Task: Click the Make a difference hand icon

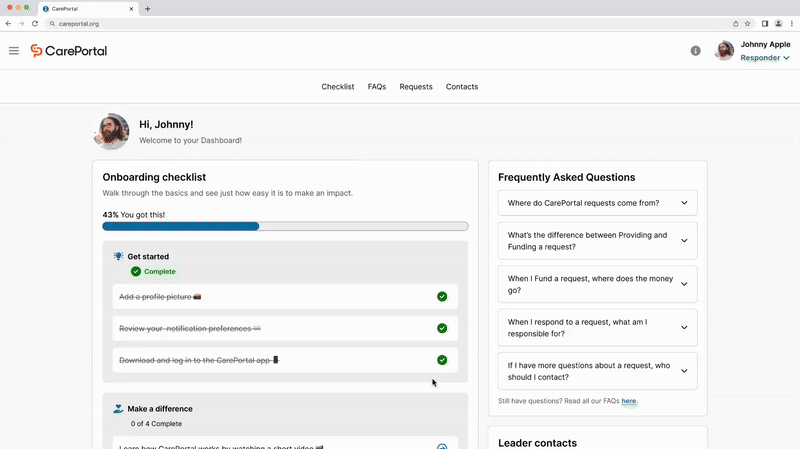Action: point(118,409)
